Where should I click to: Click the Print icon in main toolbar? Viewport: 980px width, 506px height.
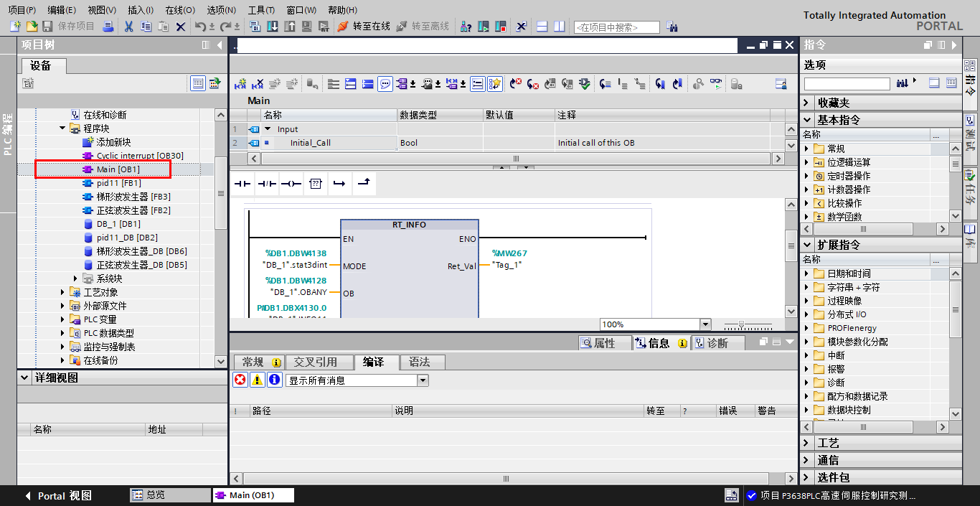(108, 27)
